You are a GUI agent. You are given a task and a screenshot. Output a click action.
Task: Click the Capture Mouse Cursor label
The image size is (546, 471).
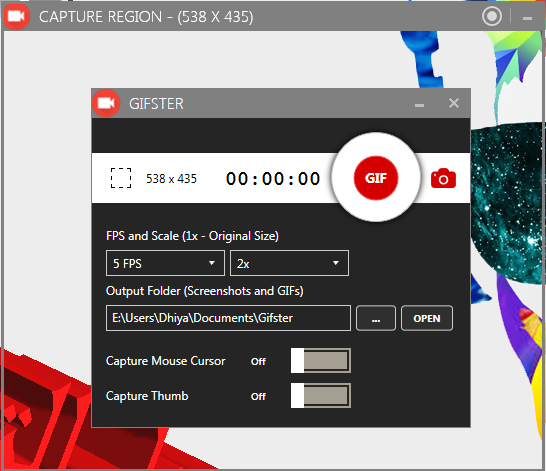point(166,361)
